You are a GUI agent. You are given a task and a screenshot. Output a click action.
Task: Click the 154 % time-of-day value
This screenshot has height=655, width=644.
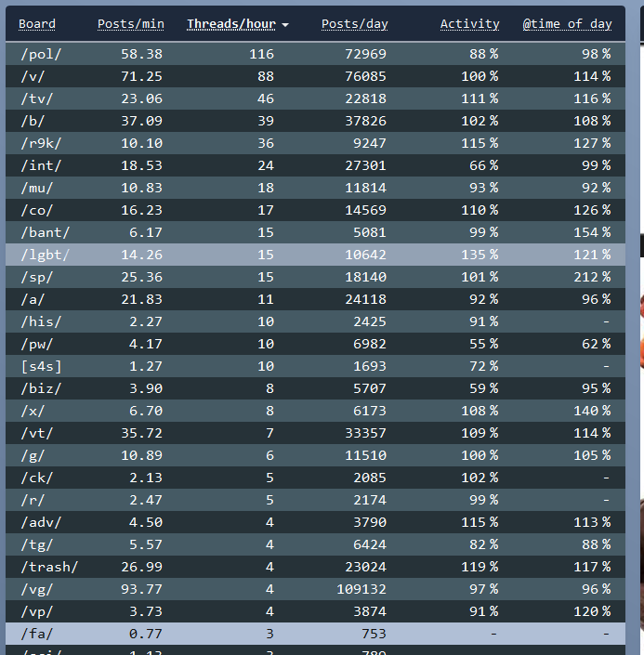click(x=592, y=232)
